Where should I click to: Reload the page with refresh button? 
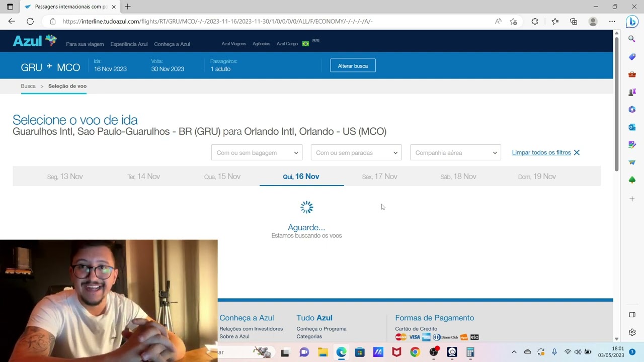click(30, 21)
